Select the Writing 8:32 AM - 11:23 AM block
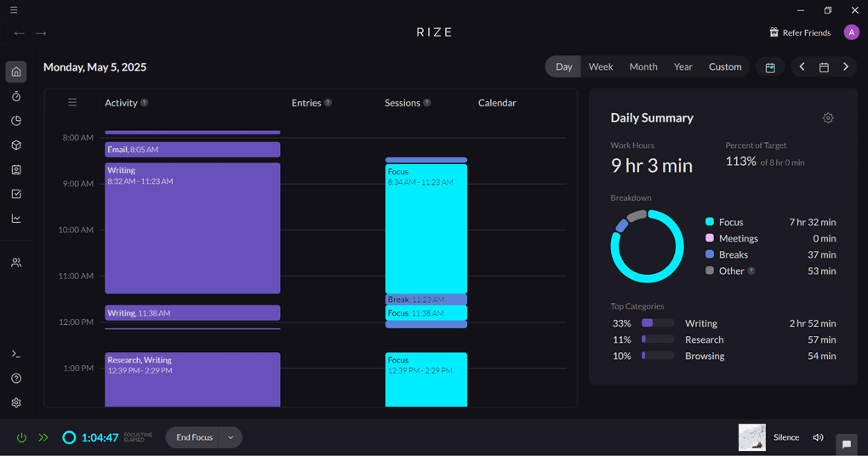This screenshot has height=456, width=868. [x=192, y=228]
